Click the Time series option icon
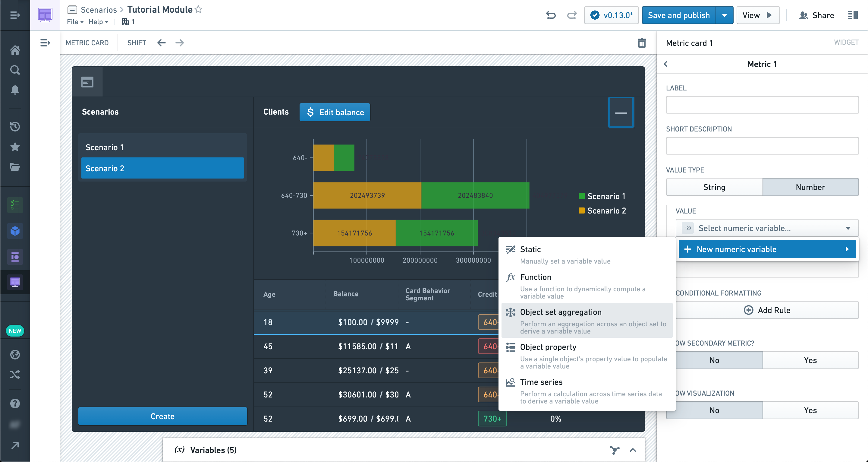This screenshot has width=868, height=462. pyautogui.click(x=510, y=382)
